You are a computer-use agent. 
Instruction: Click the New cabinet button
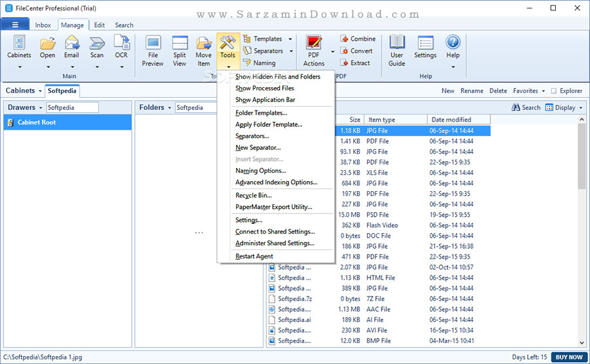448,91
